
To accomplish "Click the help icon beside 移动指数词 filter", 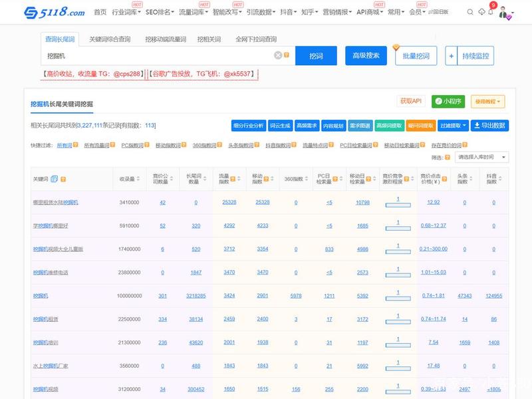I will pos(184,145).
